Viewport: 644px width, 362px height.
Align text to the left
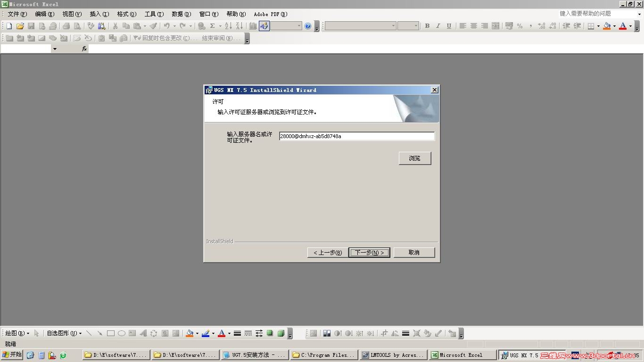pyautogui.click(x=462, y=26)
